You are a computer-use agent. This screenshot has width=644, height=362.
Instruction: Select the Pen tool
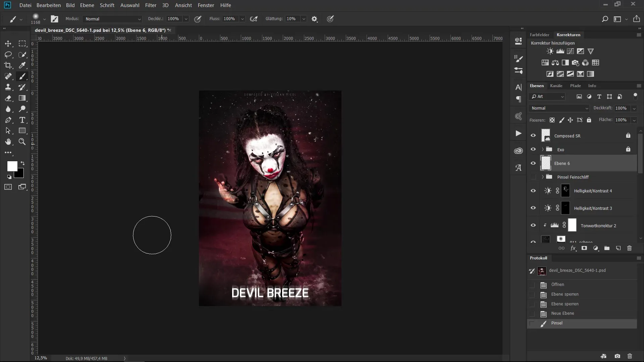click(8, 120)
